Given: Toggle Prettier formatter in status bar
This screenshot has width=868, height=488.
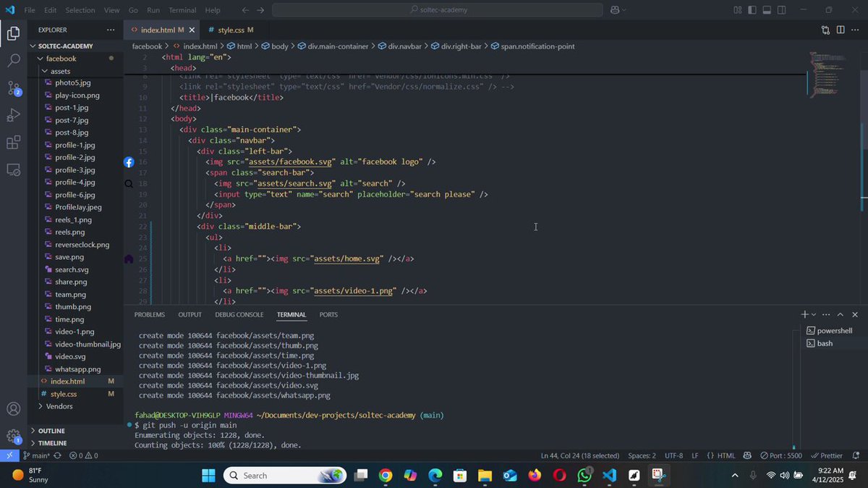Looking at the screenshot, I should tap(827, 455).
